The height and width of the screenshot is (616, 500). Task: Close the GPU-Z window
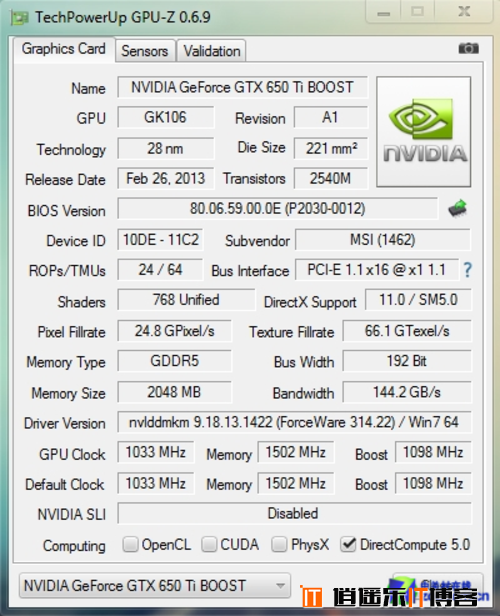(x=464, y=11)
